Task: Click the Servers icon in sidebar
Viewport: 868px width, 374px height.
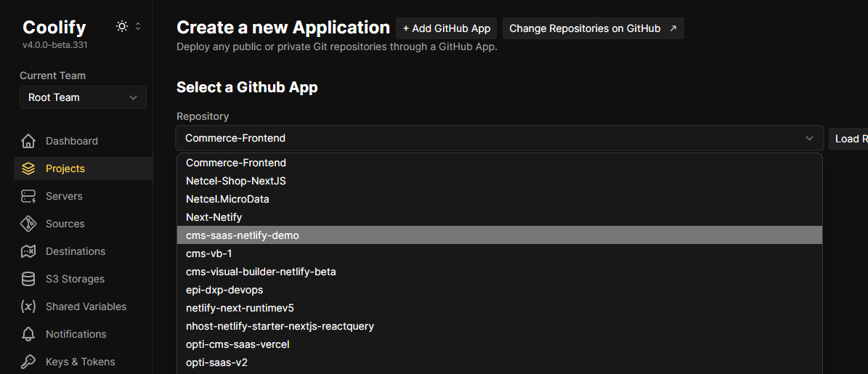Action: tap(28, 196)
